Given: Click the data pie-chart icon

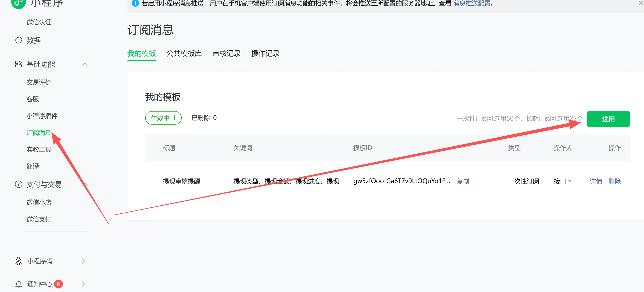Looking at the screenshot, I should 19,40.
